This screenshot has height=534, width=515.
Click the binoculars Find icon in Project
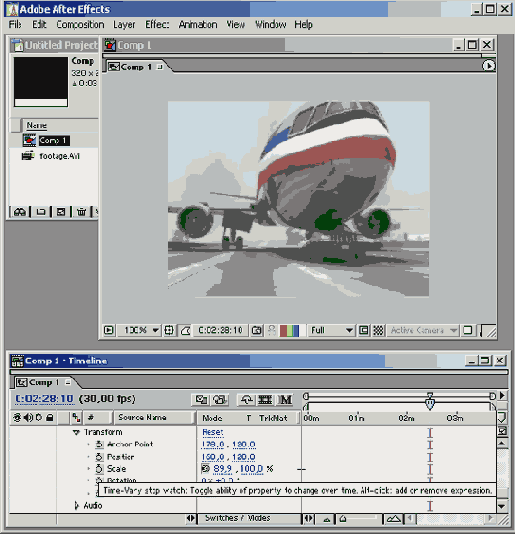click(x=19, y=212)
